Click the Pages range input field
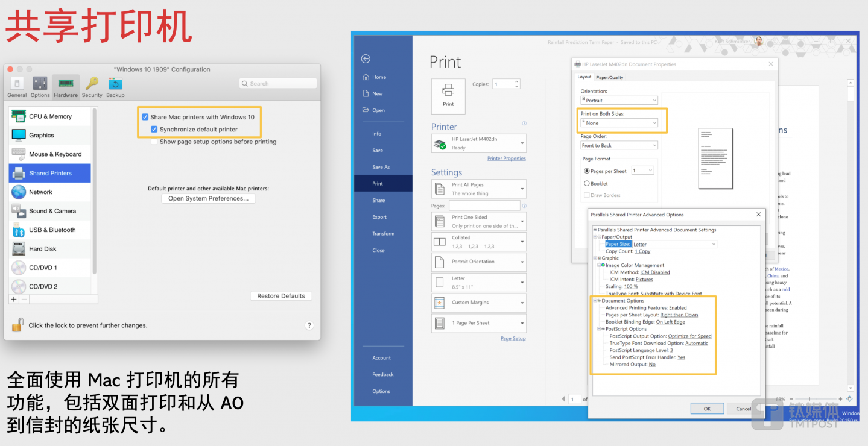 pos(484,206)
